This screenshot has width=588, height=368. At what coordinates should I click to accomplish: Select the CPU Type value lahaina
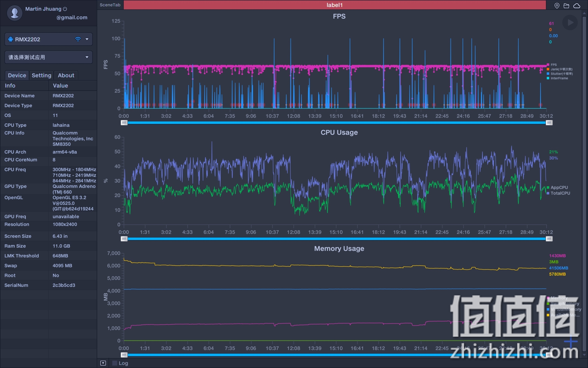61,125
